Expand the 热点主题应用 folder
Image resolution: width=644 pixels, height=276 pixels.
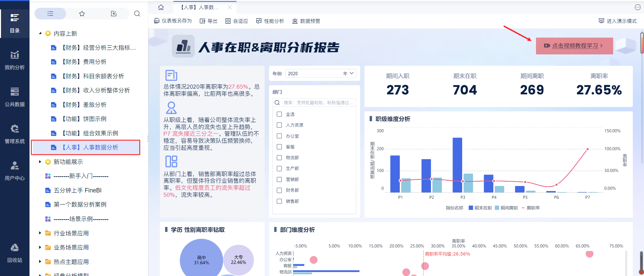[40, 262]
